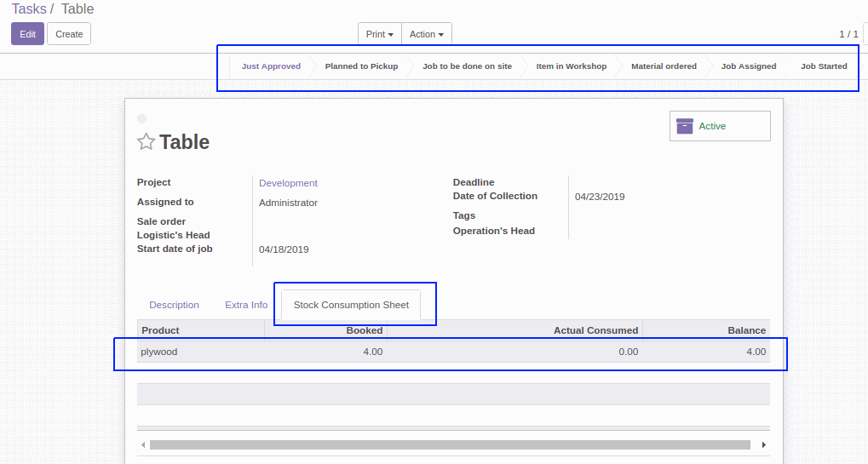Click the grey kanban state dot
This screenshot has height=464, width=868.
point(141,118)
